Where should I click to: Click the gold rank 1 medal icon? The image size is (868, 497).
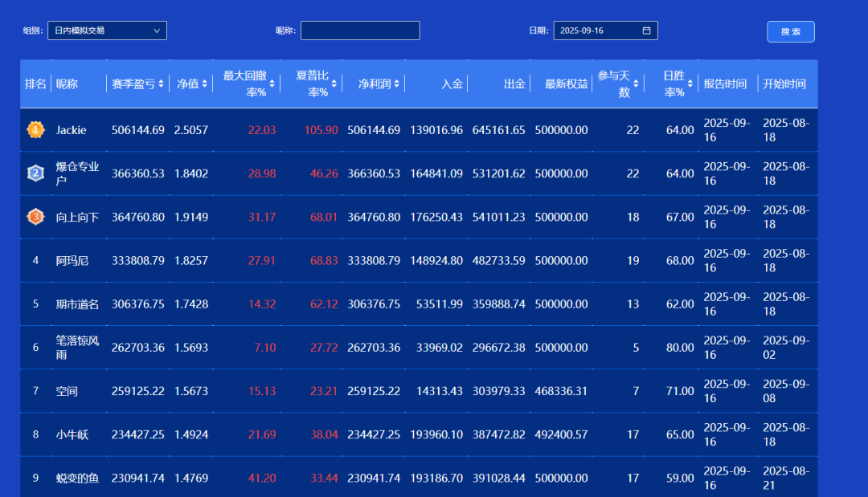tap(35, 130)
